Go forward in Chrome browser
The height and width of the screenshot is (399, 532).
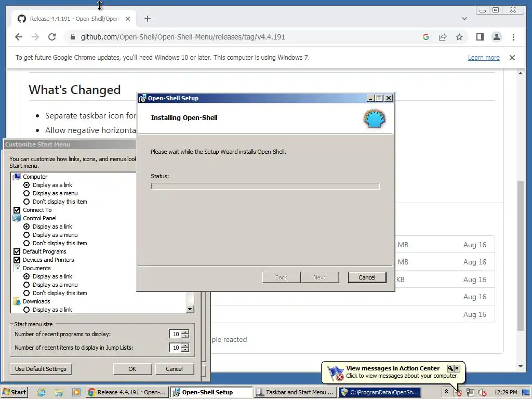pos(35,37)
